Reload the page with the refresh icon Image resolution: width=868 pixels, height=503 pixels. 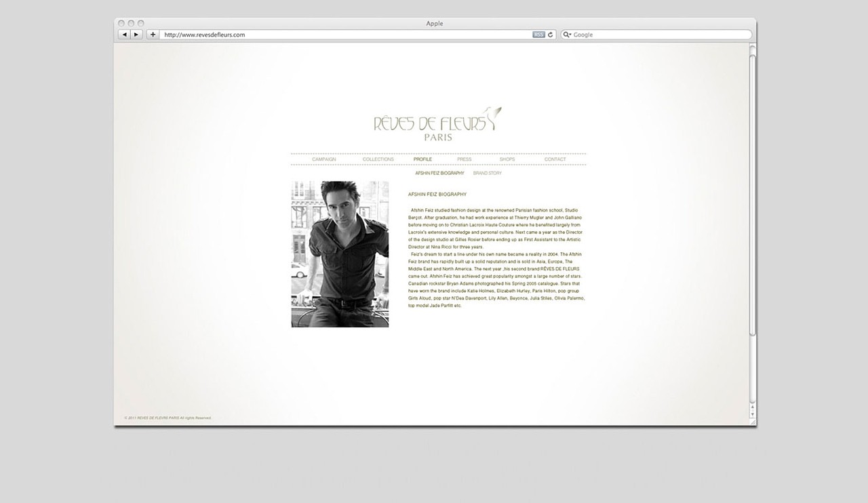[x=551, y=35]
